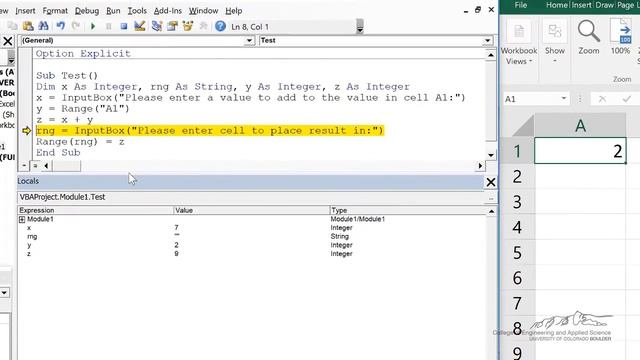The image size is (640, 360).
Task: Click the Option Explicit line
Action: pyautogui.click(x=83, y=53)
